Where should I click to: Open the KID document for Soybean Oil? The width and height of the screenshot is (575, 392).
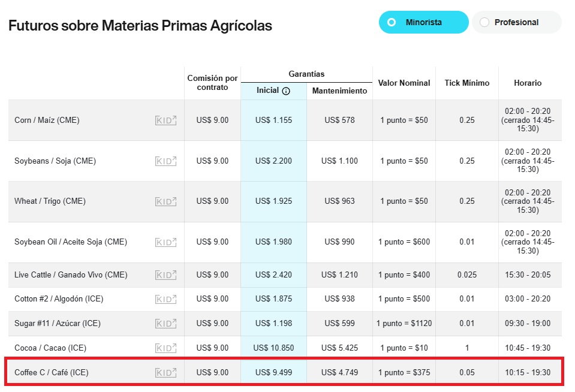pos(166,242)
